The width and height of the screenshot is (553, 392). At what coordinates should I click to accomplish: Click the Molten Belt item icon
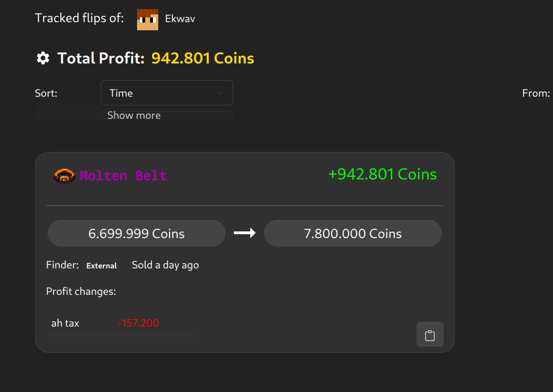tap(64, 176)
